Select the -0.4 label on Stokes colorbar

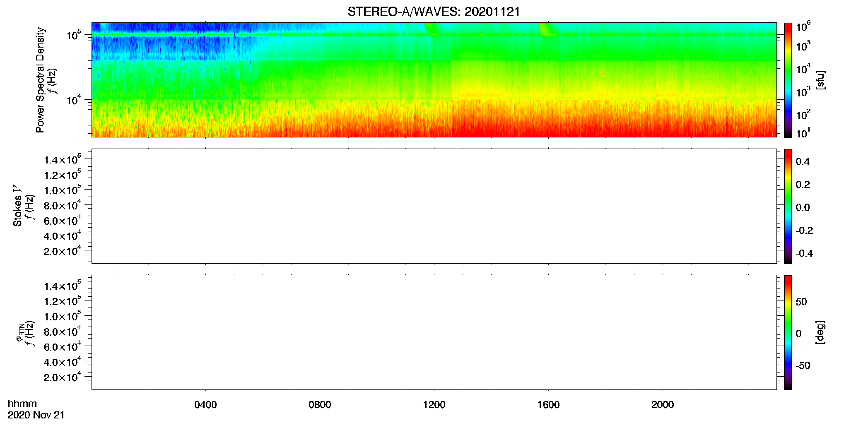804,254
